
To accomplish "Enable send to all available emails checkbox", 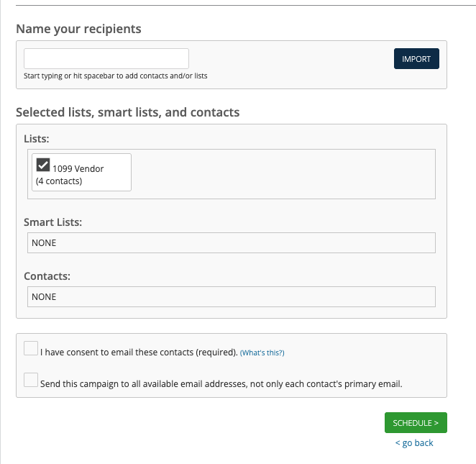I will [x=31, y=380].
